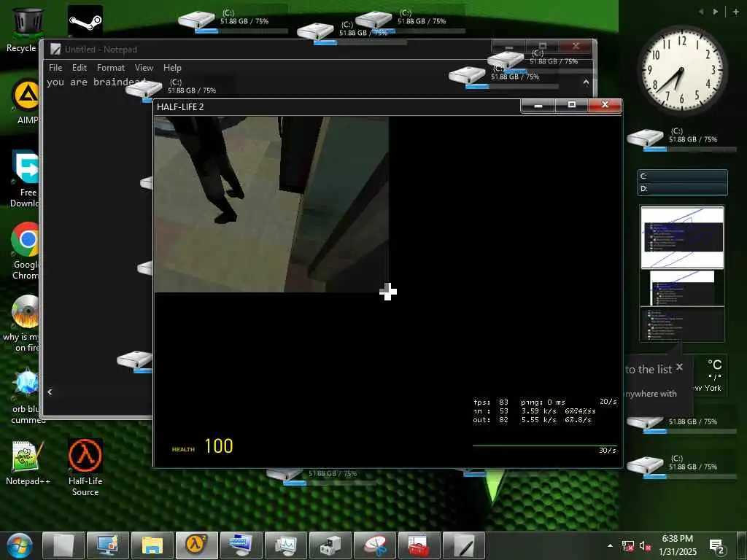Select the C: drive bar in the gadget
The width and height of the screenshot is (747, 560).
coord(683,176)
